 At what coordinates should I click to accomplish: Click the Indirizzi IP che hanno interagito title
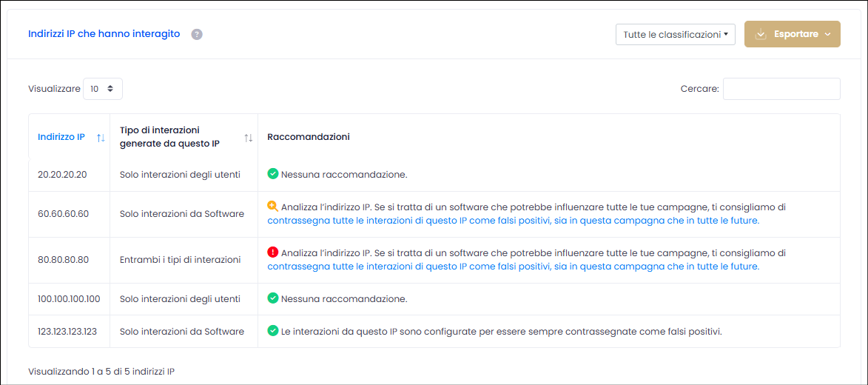104,34
